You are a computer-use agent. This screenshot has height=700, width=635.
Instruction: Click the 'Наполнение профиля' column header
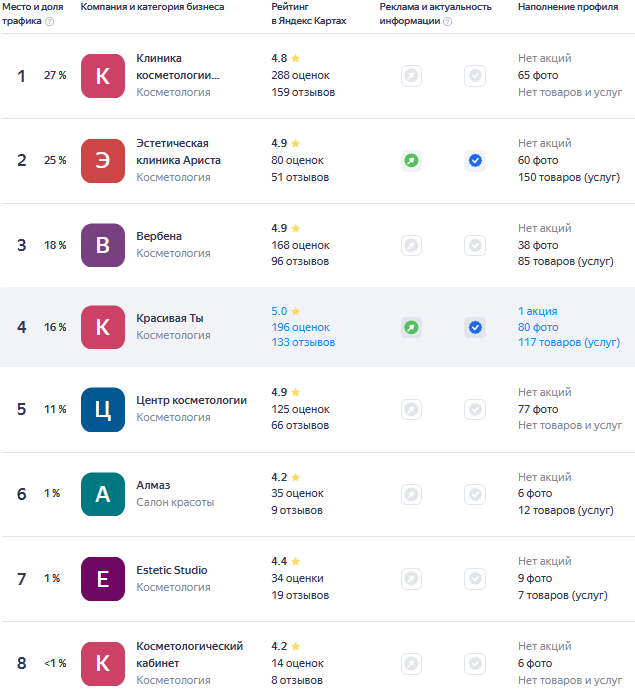(568, 7)
